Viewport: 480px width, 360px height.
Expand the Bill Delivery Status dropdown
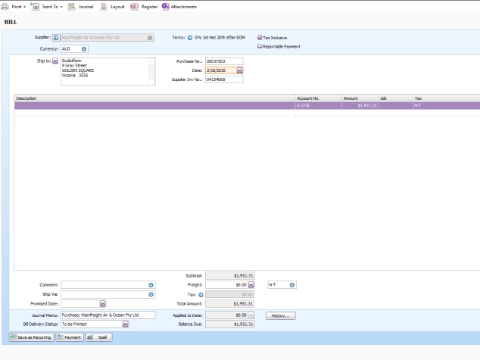pyautogui.click(x=125, y=324)
